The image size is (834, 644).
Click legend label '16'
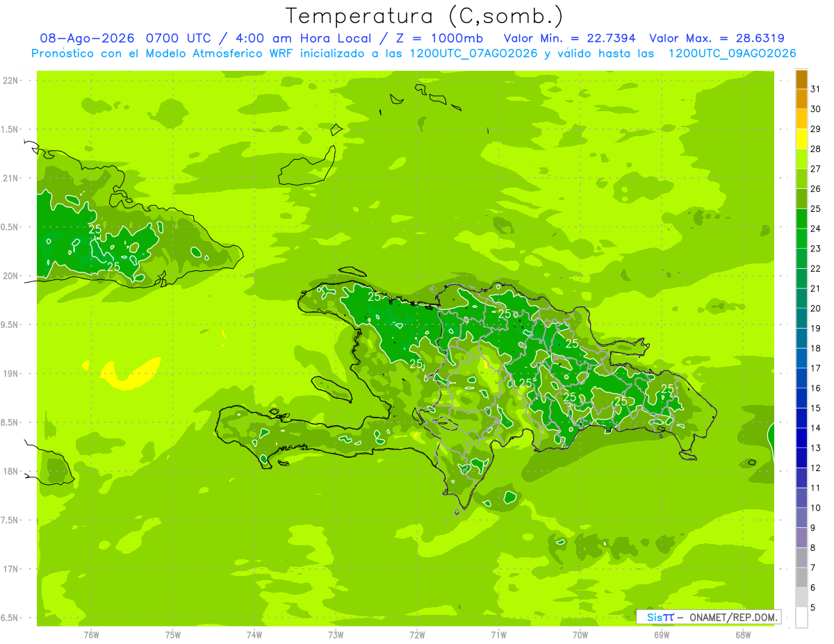[816, 388]
